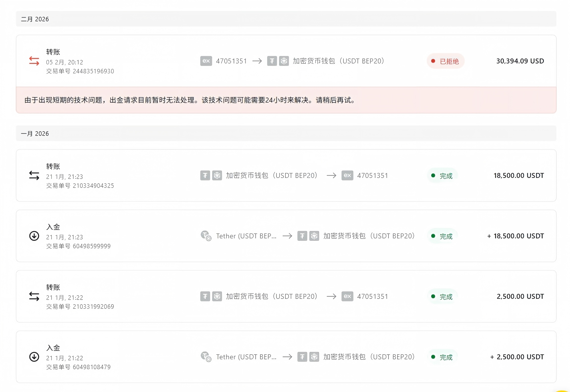The width and height of the screenshot is (570, 392).
Task: Select the 一月 2026 month header
Action: click(x=286, y=134)
